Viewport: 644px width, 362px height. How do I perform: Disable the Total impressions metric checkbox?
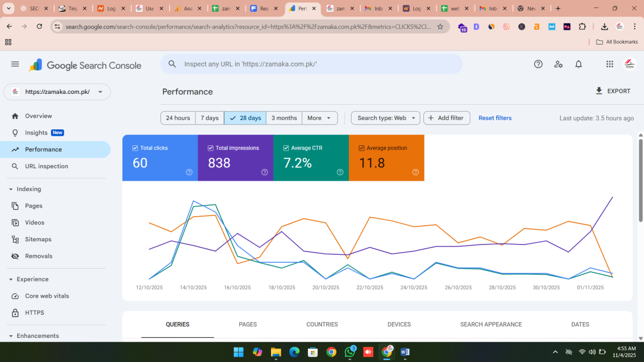tap(210, 148)
